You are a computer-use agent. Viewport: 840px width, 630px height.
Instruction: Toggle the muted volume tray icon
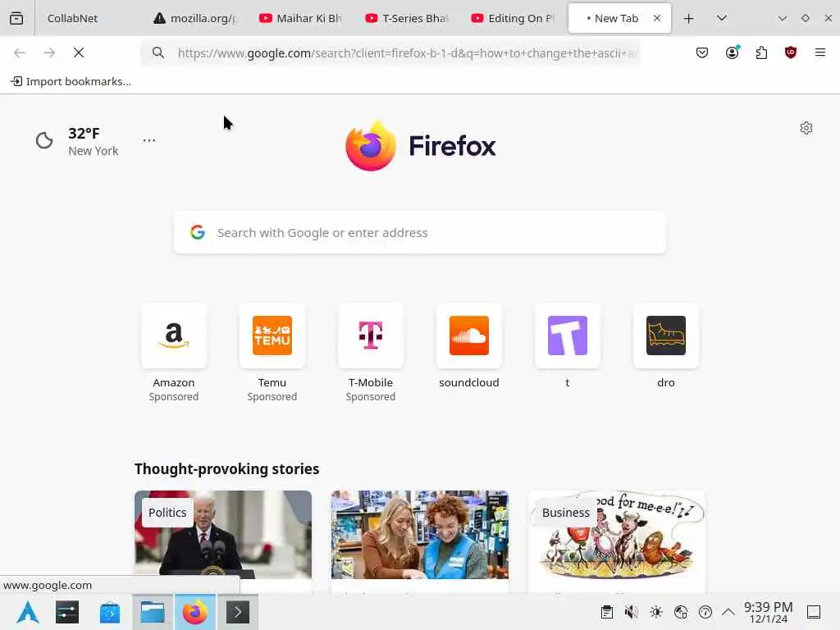pyautogui.click(x=632, y=612)
